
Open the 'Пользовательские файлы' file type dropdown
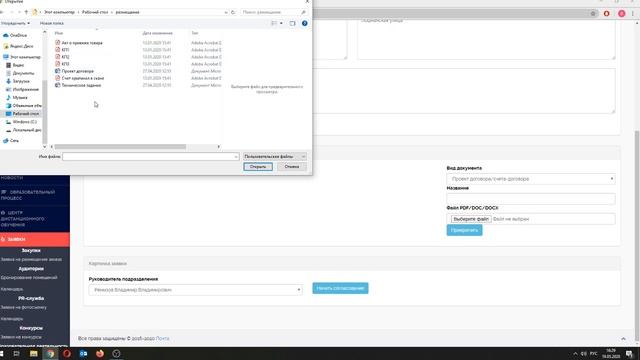(274, 157)
